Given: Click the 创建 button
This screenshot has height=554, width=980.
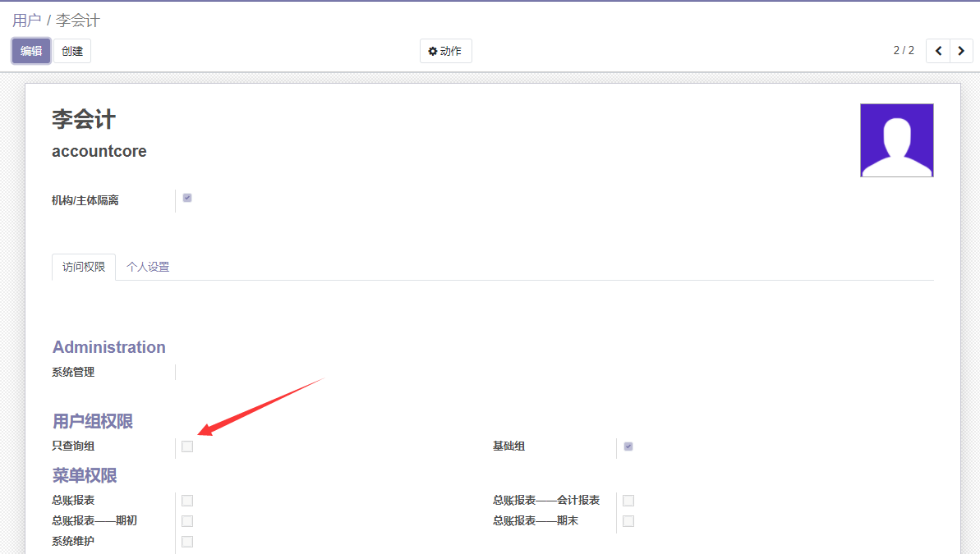Looking at the screenshot, I should click(72, 51).
